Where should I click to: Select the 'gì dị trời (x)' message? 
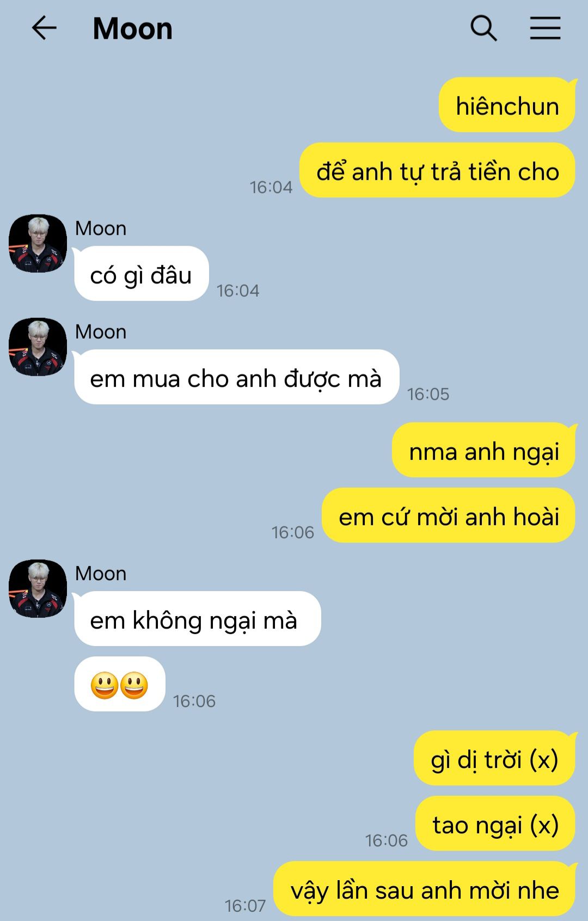[495, 758]
